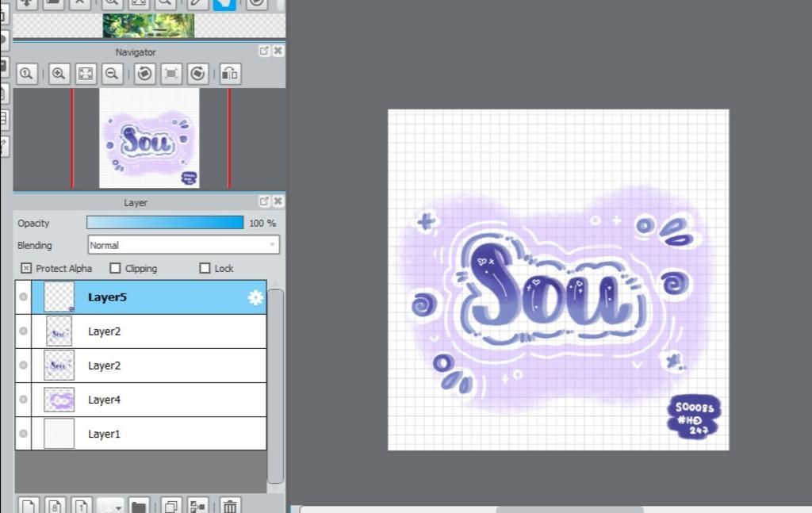Screen dimensions: 812x513
Task: Enable the Clipping checkbox
Action: coord(115,268)
